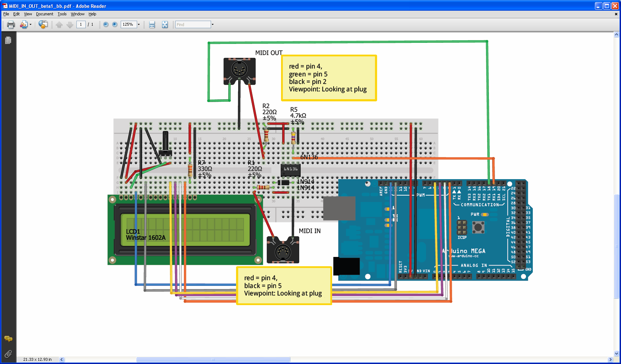Click the horizontal scrollbar thumb
621x364 pixels.
pos(213,360)
